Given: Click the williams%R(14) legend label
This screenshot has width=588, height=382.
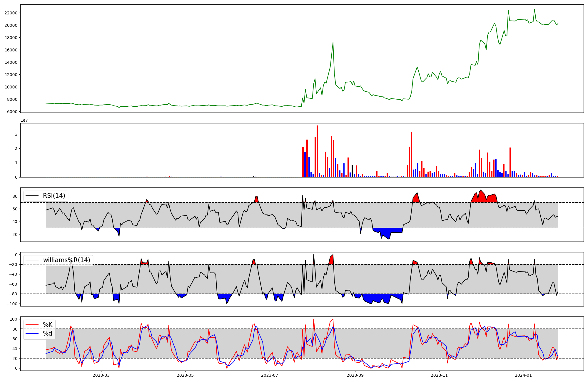Looking at the screenshot, I should pos(66,260).
